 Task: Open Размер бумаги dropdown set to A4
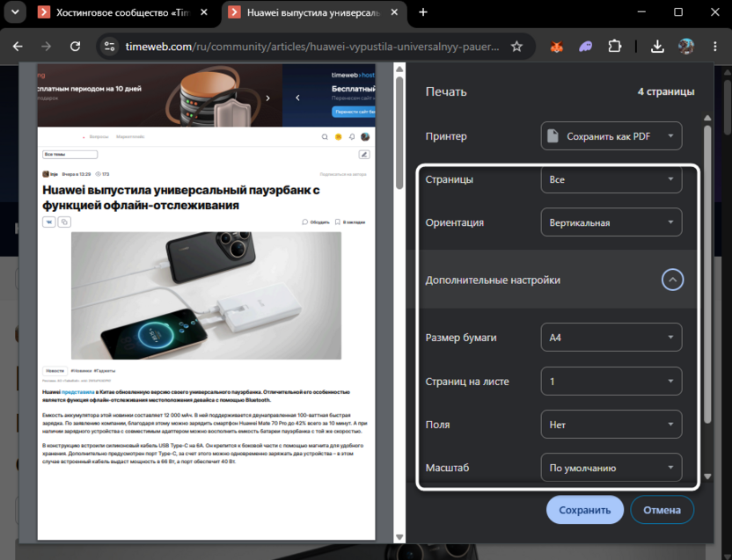pos(611,338)
